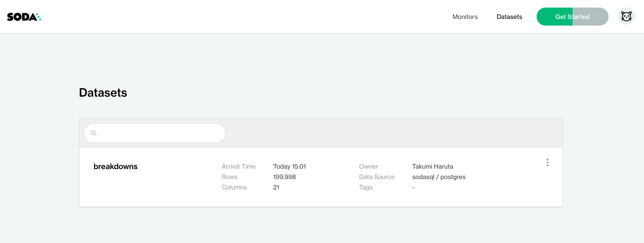Image resolution: width=644 pixels, height=243 pixels.
Task: Click the Arrival Time label
Action: tap(238, 167)
